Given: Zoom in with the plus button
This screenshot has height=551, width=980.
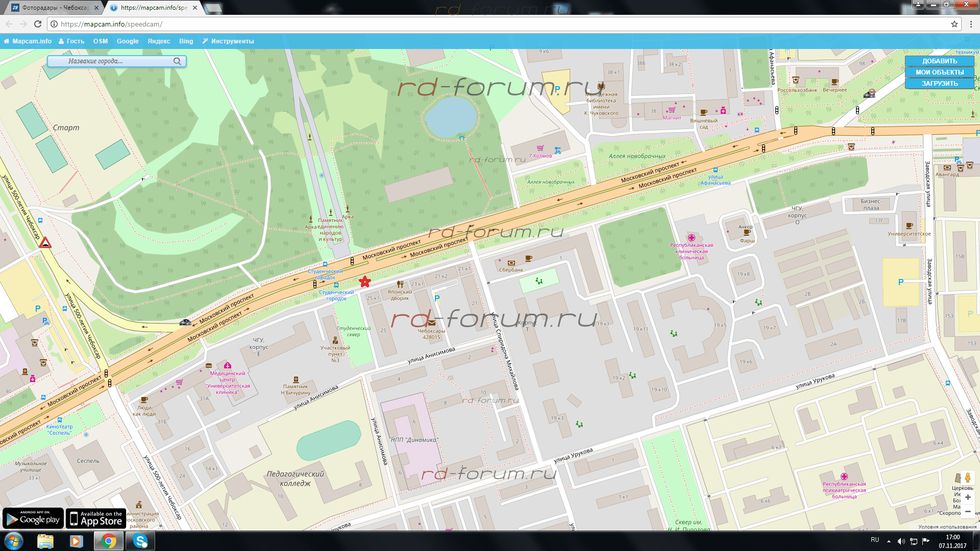Looking at the screenshot, I should pyautogui.click(x=968, y=497).
